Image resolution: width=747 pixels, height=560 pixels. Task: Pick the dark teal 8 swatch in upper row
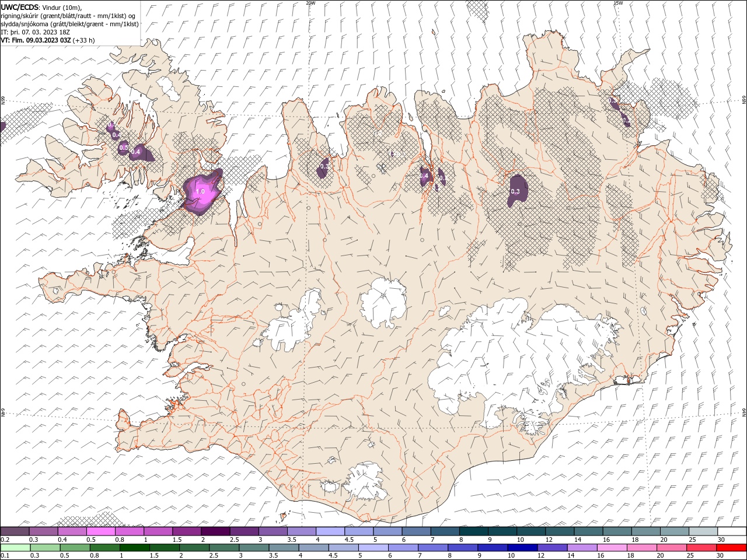(x=473, y=531)
